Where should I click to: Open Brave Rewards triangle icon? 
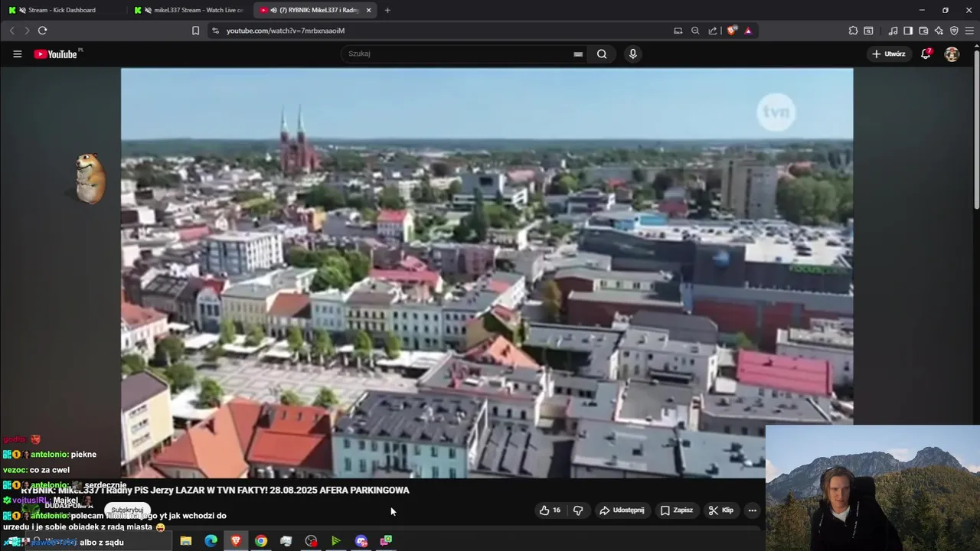(x=748, y=31)
